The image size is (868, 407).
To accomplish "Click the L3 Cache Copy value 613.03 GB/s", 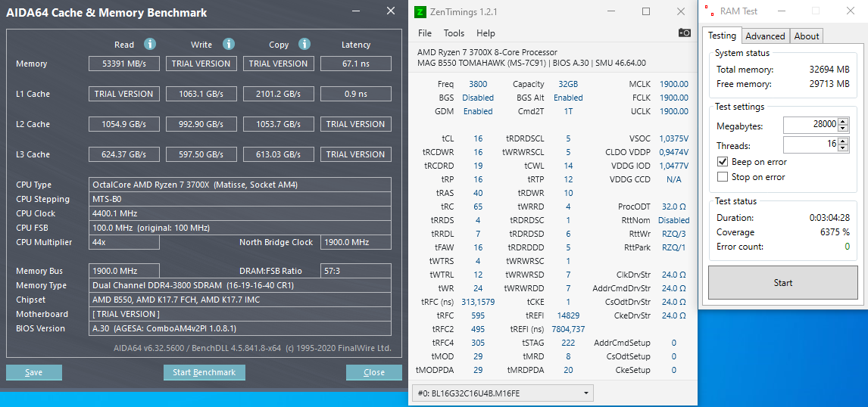I will click(x=279, y=154).
